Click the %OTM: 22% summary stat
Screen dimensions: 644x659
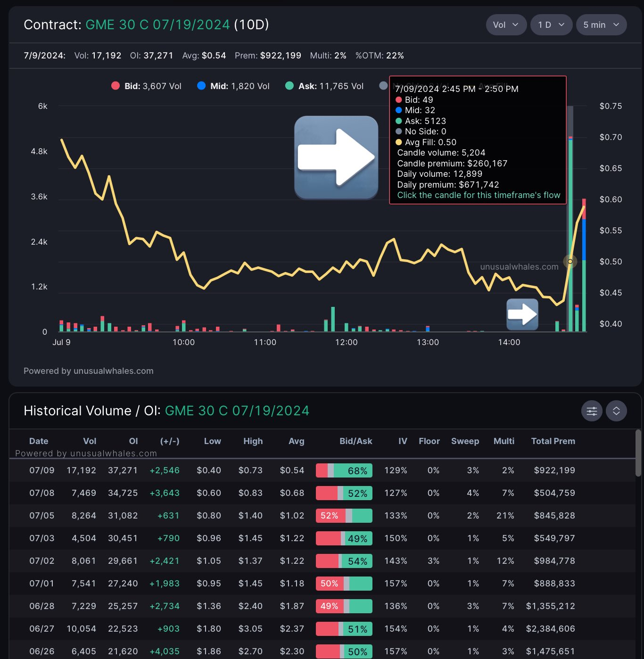coord(380,56)
